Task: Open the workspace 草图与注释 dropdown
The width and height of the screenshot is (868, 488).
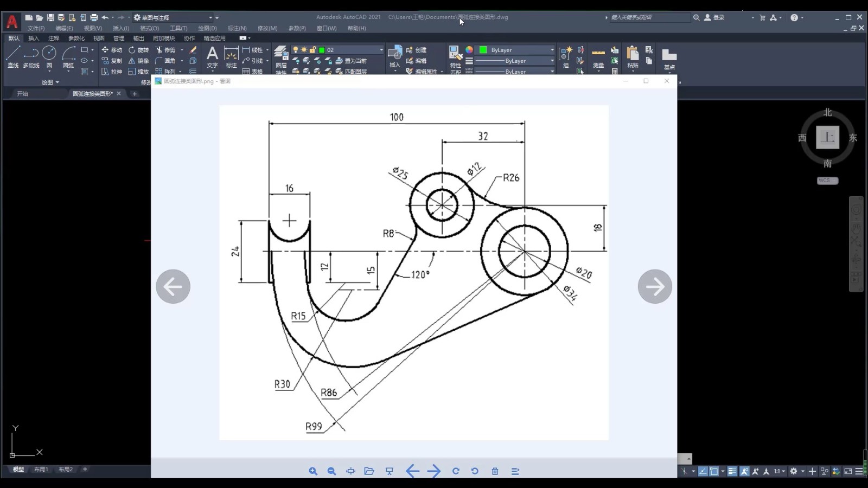Action: point(210,17)
